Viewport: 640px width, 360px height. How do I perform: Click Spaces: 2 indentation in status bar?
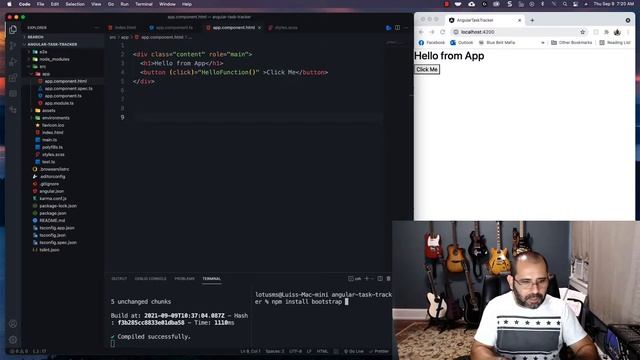click(275, 351)
